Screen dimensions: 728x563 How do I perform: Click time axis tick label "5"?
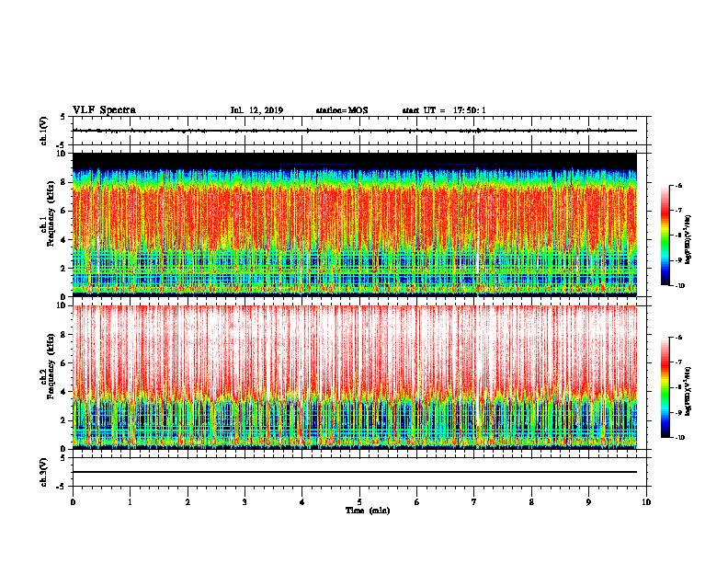(359, 502)
